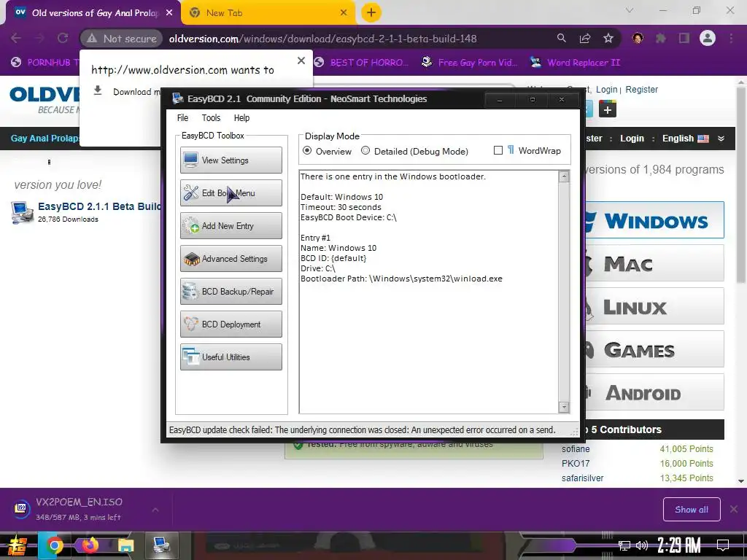This screenshot has height=560, width=747.
Task: Open the Windows Start button
Action: 18,545
